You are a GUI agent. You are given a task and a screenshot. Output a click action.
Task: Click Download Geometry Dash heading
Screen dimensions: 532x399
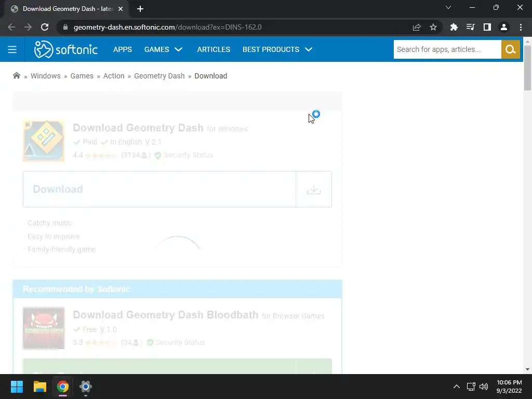point(138,128)
